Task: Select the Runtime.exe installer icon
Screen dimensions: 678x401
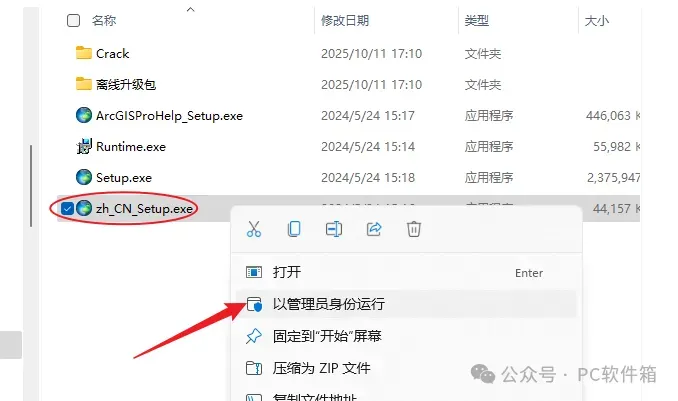Action: [84, 147]
